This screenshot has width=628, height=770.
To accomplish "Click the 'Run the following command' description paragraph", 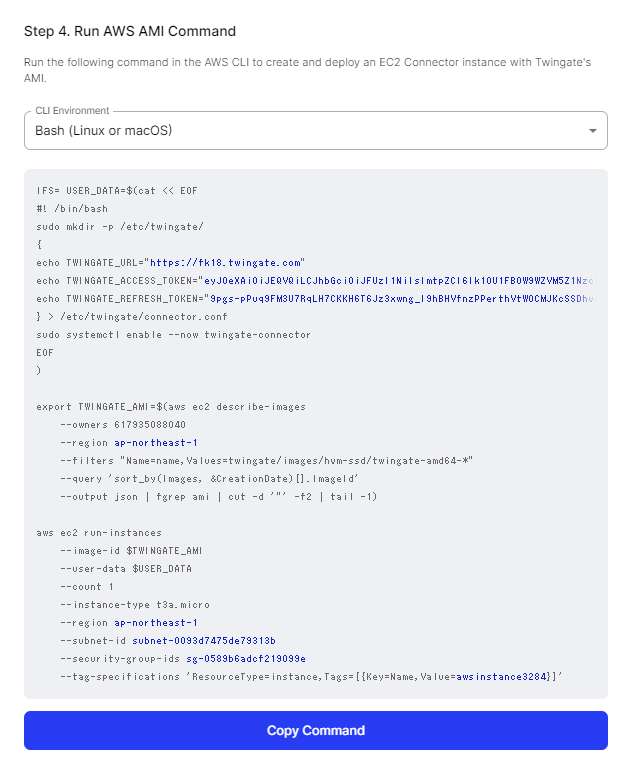I will tap(307, 70).
